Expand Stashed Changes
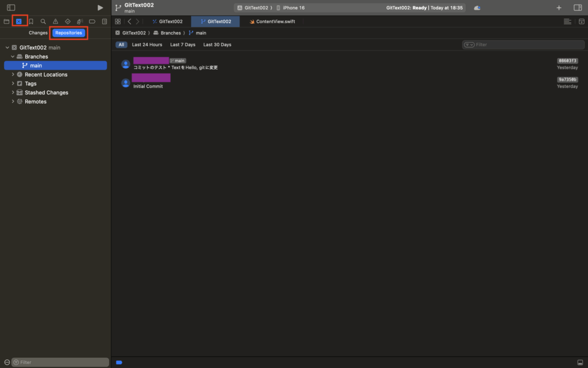 (13, 93)
